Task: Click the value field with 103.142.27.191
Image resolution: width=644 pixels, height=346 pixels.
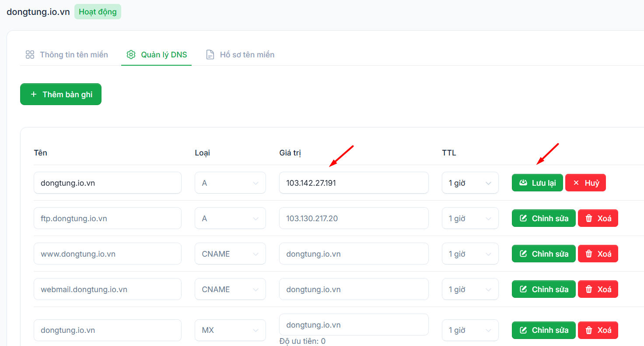Action: 354,183
